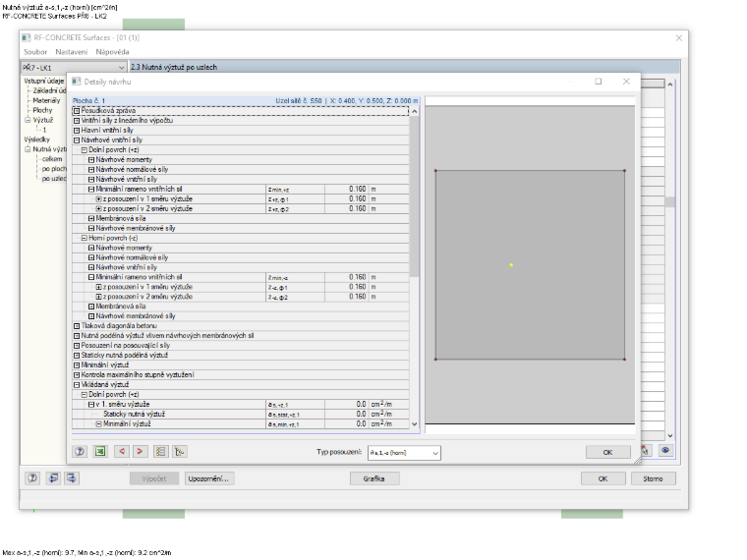Select Plochy in navigator tree
Screen dimensions: 747x560
pos(42,110)
